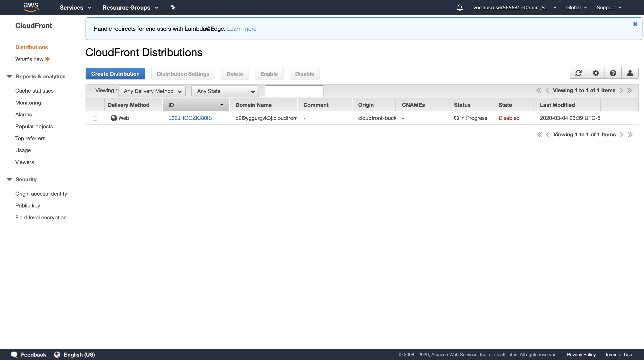
Task: Collapse the Reports & analytics section
Action: click(x=9, y=77)
